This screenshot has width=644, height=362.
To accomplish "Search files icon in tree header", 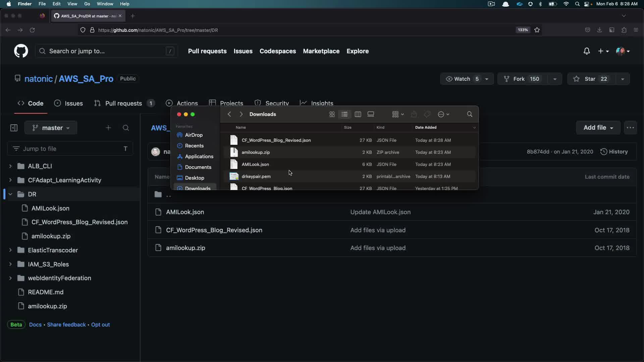I will point(126,128).
